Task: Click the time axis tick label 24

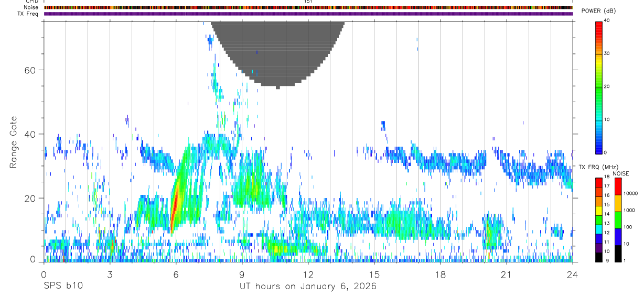Action: tap(573, 274)
